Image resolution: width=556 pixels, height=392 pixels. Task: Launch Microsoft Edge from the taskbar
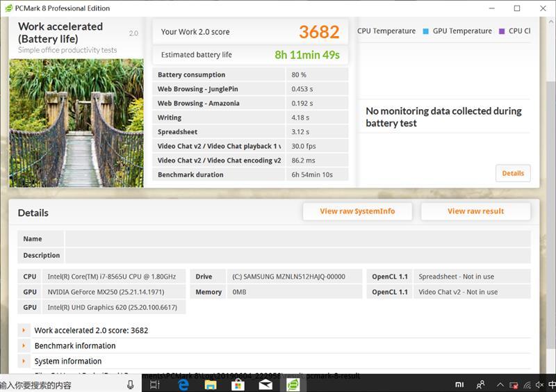click(x=183, y=384)
